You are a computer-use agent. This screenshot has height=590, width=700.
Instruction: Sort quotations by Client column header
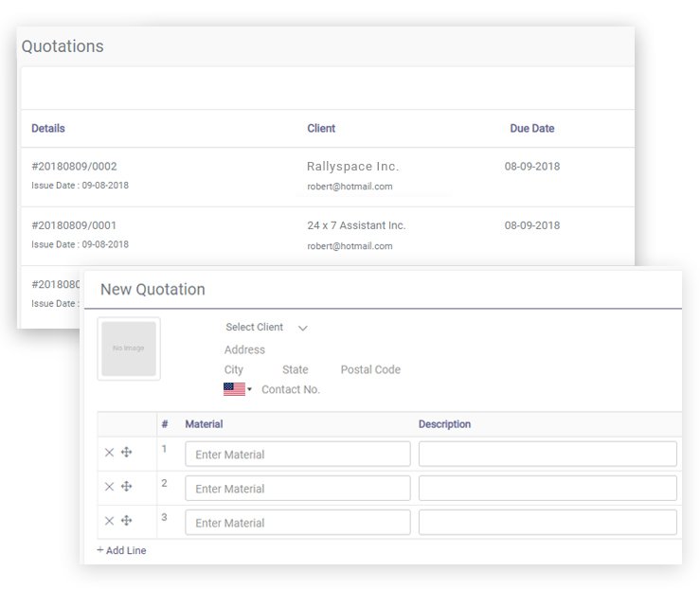pyautogui.click(x=321, y=129)
